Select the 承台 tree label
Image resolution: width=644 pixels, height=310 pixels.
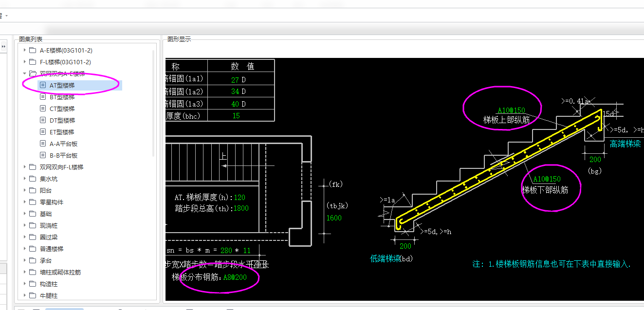tap(46, 260)
